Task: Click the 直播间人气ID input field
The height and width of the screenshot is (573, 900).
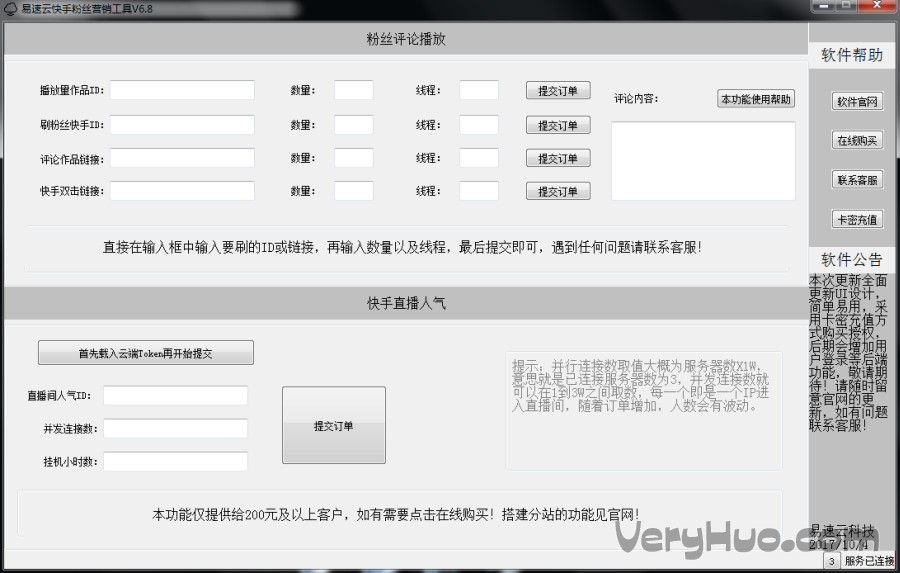Action: 175,396
